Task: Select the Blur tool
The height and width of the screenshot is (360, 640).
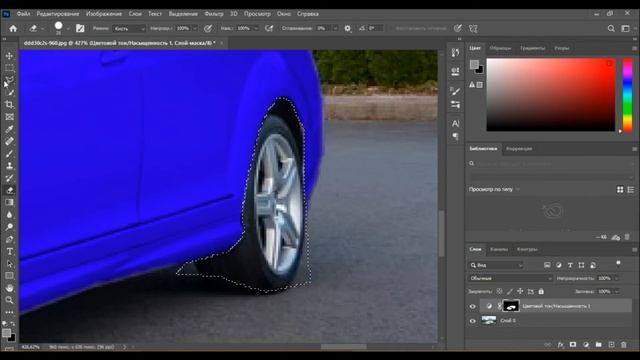Action: [9, 215]
